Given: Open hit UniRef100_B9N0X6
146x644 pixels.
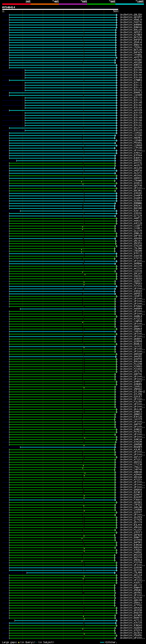Looking at the screenshot, I should point(131,27).
